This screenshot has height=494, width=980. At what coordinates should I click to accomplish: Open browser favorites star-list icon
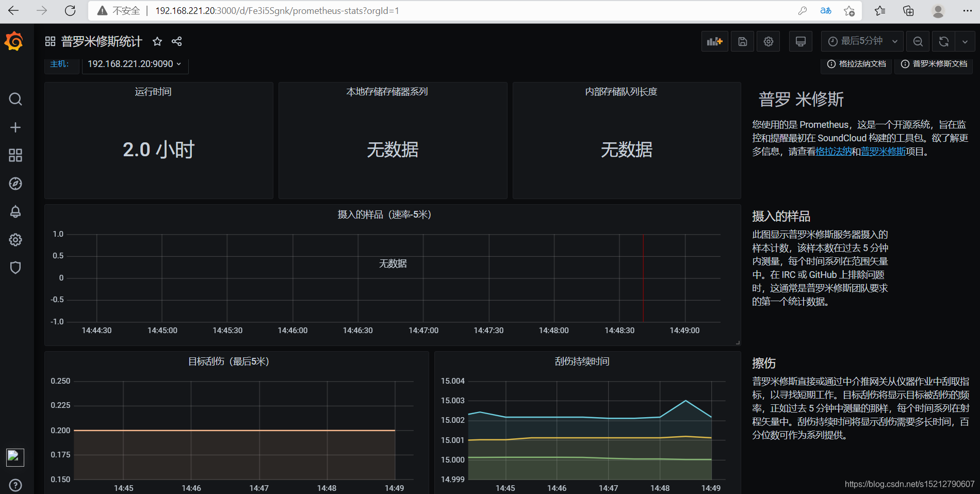click(x=880, y=11)
